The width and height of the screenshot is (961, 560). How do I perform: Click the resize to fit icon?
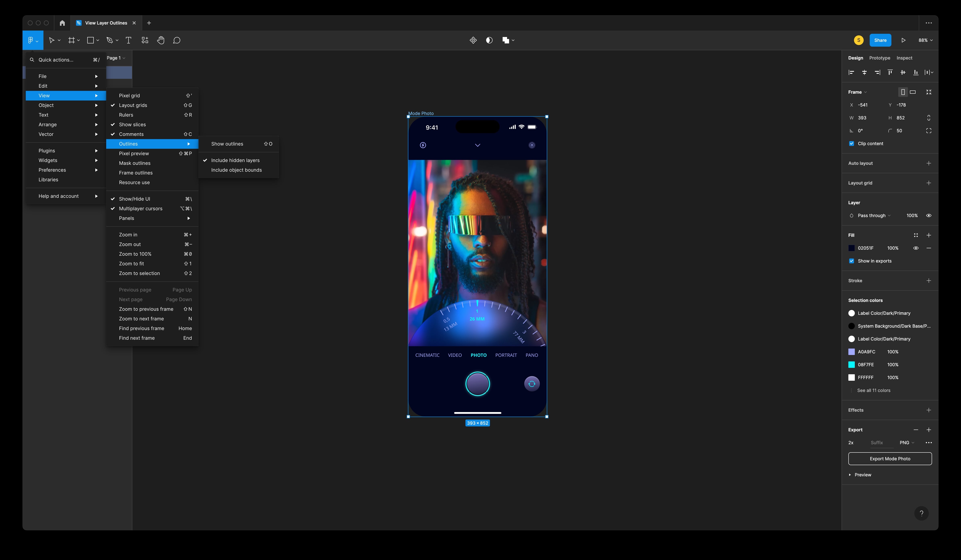coord(929,92)
